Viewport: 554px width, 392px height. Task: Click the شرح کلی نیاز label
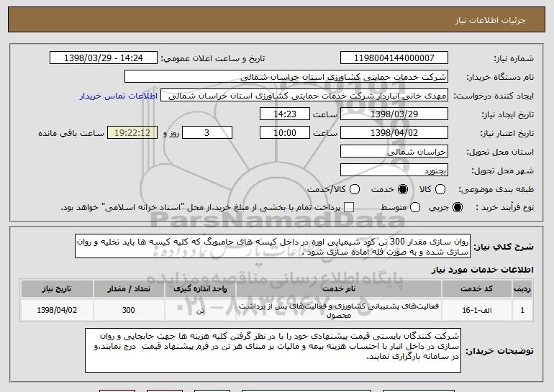pyautogui.click(x=504, y=247)
